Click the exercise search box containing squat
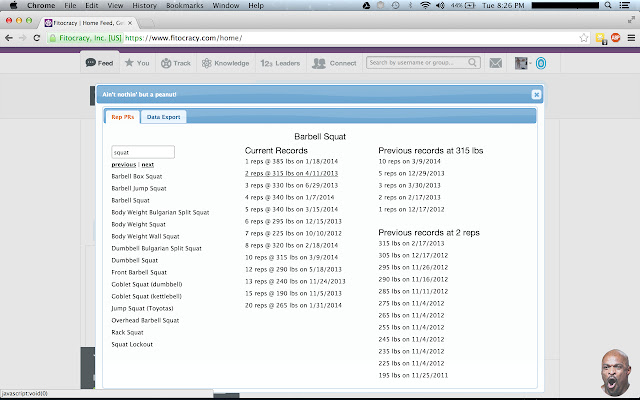The width and height of the screenshot is (640, 400). coord(143,152)
